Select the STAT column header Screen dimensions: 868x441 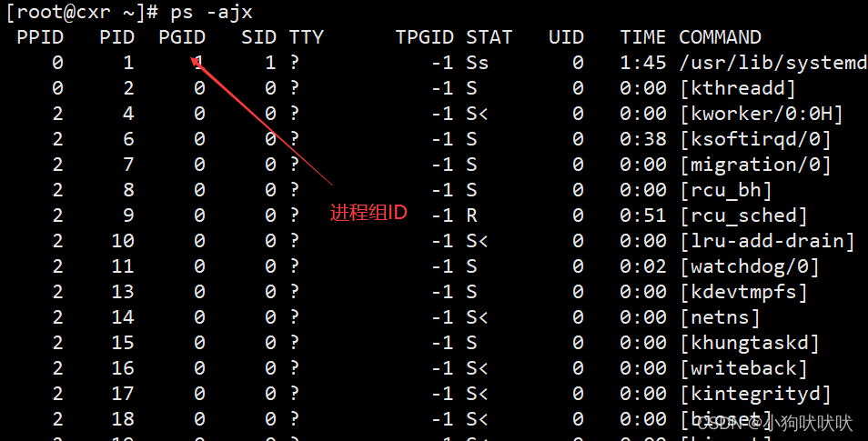pos(490,37)
